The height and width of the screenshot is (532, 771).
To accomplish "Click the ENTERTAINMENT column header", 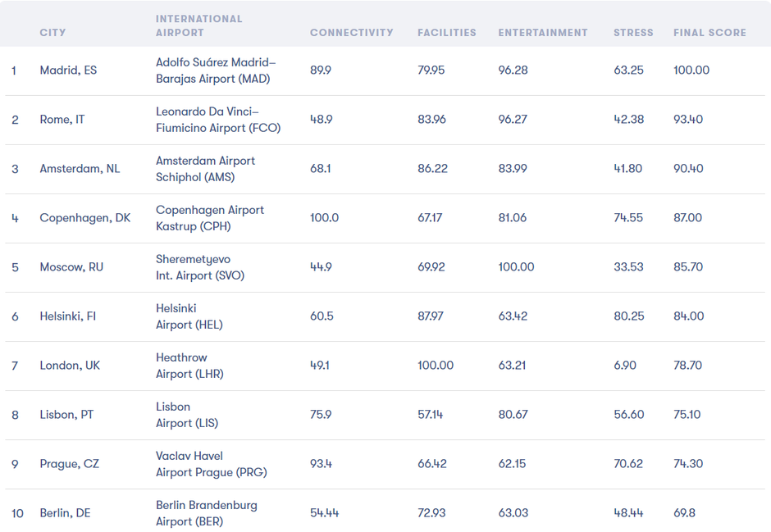I will point(542,33).
